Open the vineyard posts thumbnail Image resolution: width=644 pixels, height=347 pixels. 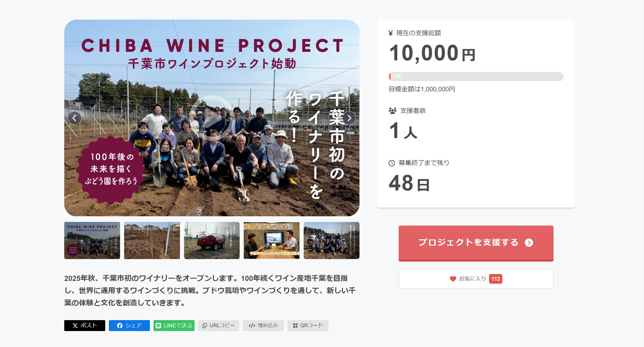152,240
